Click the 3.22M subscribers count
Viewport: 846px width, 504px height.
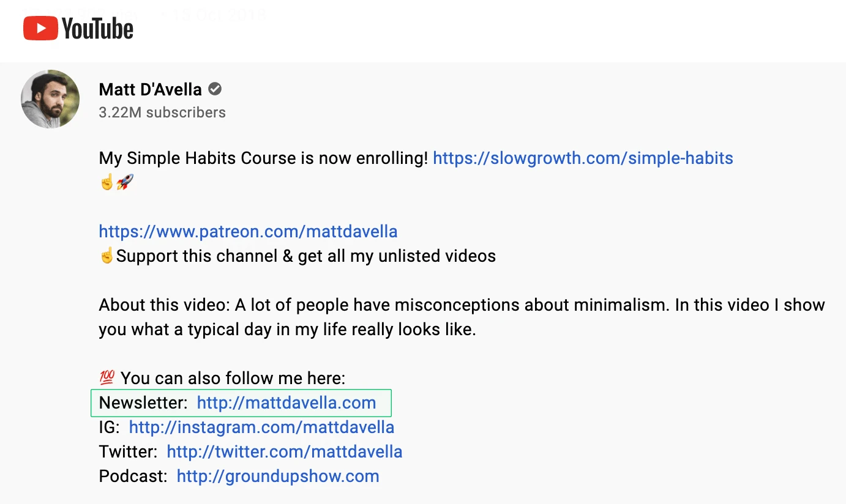coord(162,113)
